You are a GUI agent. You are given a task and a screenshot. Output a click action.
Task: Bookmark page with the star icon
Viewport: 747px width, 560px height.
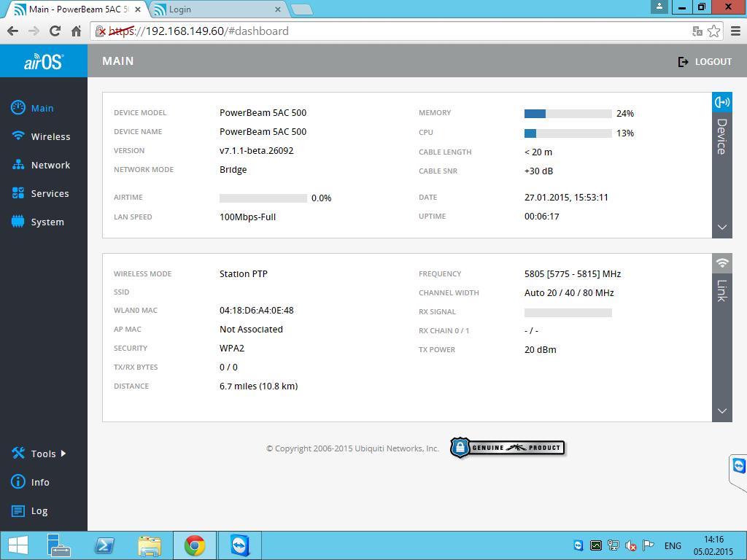coord(713,31)
